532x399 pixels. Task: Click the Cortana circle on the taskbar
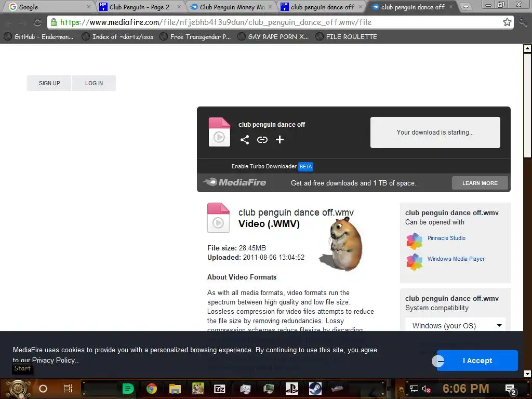point(43,389)
